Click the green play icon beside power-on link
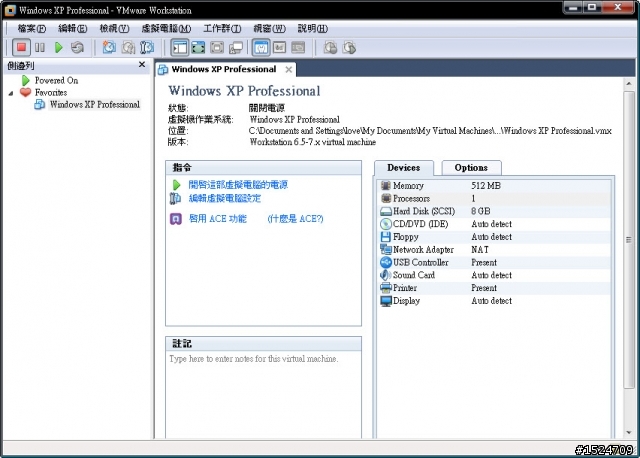Image resolution: width=640 pixels, height=458 pixels. [x=176, y=185]
